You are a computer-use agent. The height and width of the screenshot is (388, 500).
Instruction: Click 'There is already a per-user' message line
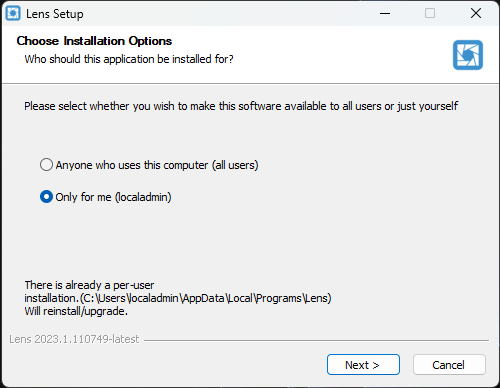tap(89, 285)
